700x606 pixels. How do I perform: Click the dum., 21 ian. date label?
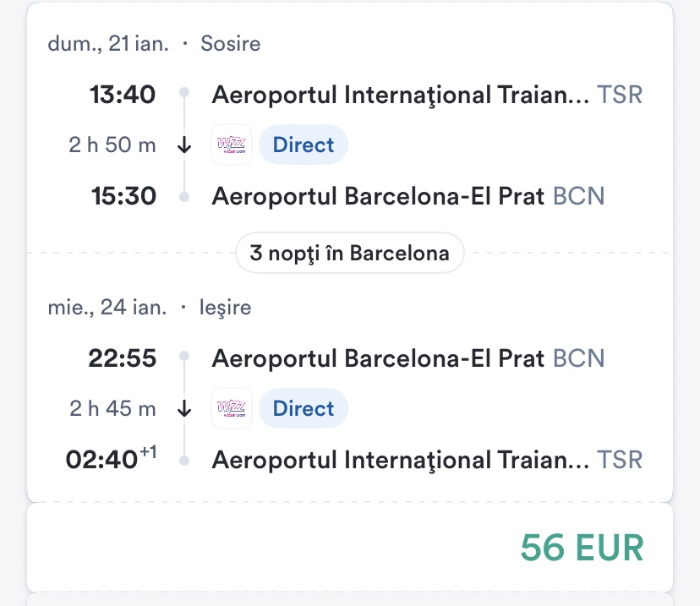[x=107, y=43]
